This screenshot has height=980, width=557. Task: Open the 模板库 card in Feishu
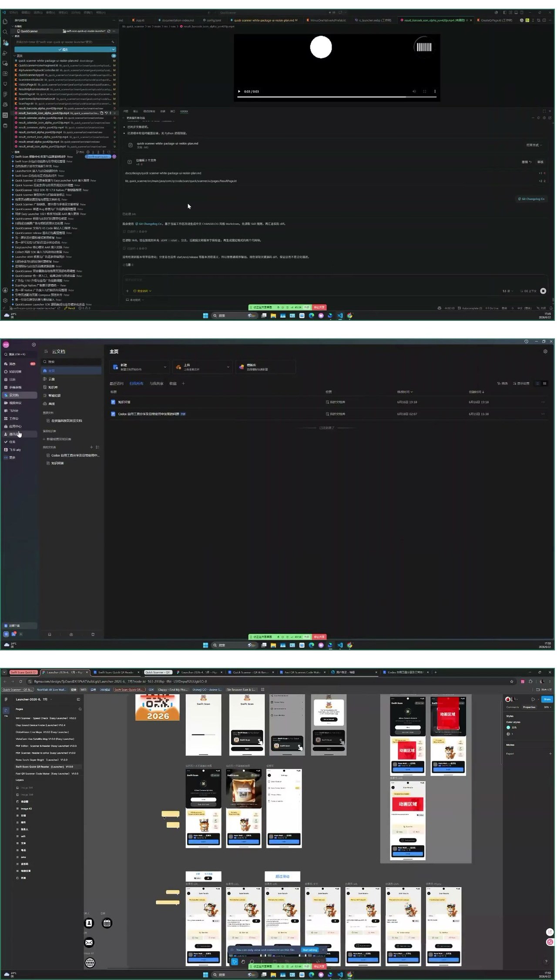tap(265, 367)
